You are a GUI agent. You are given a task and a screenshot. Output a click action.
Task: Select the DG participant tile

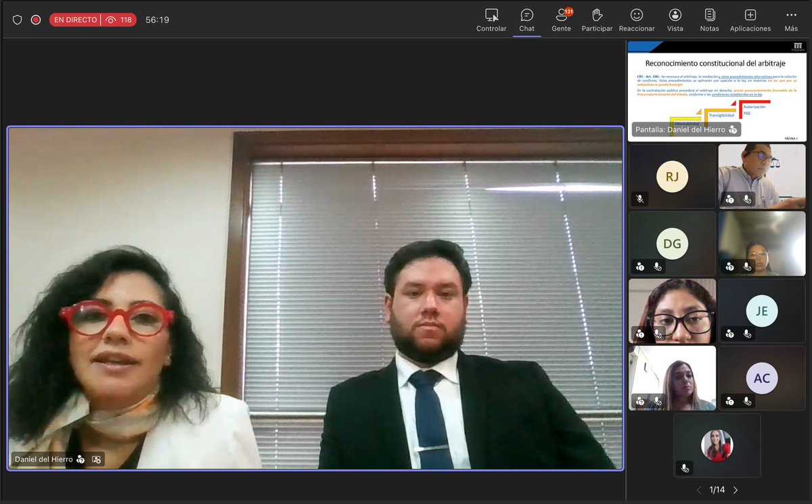coord(672,243)
